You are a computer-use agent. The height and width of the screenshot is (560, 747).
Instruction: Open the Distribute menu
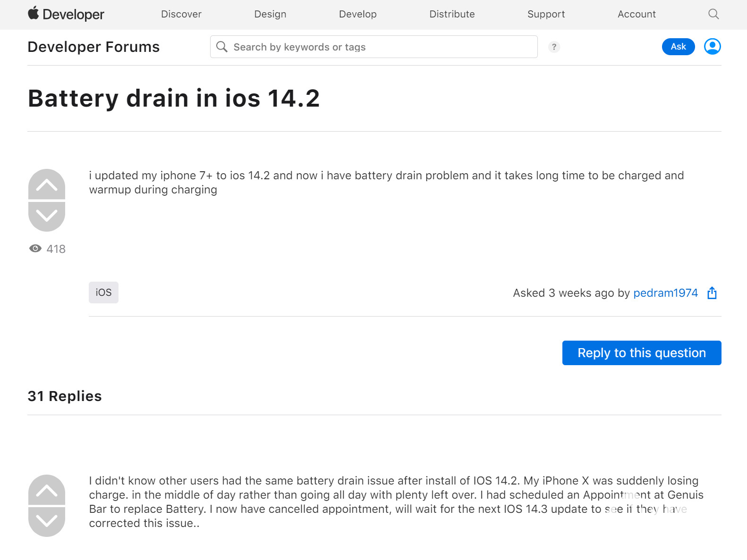[452, 14]
